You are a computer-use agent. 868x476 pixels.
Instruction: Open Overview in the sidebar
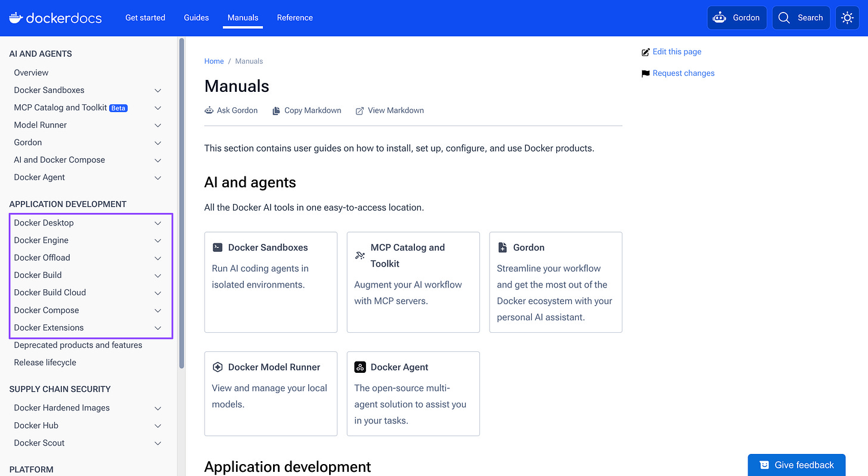(31, 73)
